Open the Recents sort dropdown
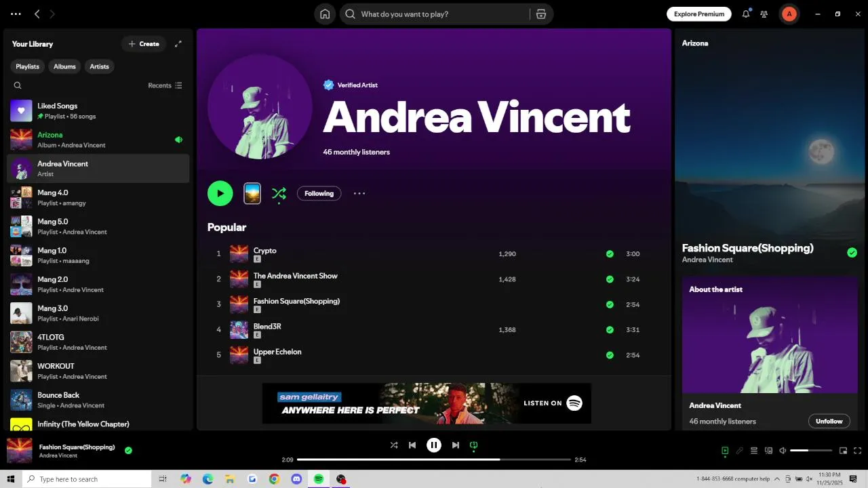This screenshot has width=868, height=488. pos(165,85)
